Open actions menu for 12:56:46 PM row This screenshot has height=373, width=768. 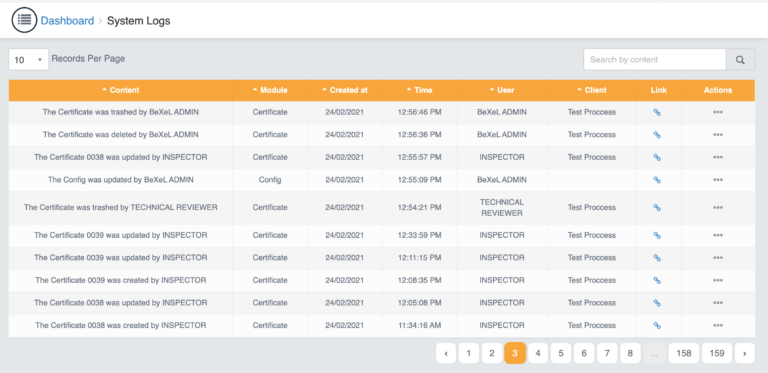(x=718, y=112)
